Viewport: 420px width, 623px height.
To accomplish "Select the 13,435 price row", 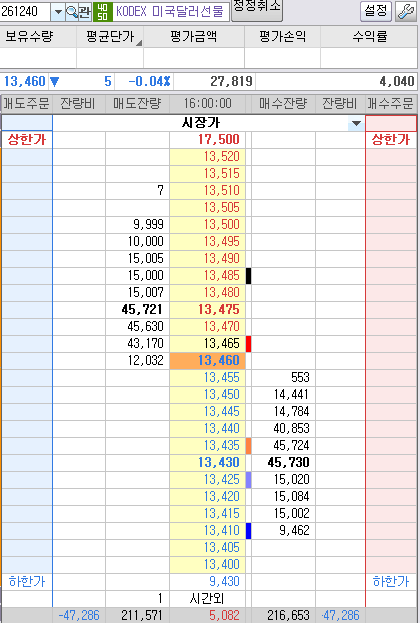I will tap(207, 445).
